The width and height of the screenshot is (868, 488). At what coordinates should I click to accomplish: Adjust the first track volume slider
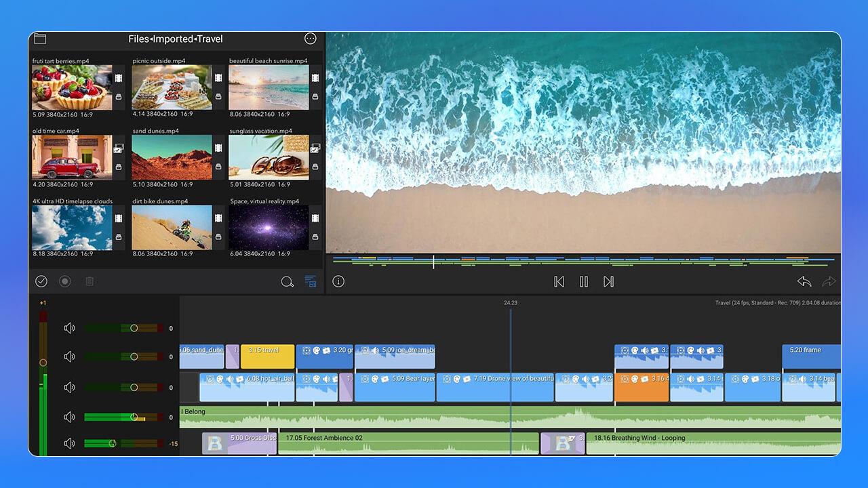pyautogui.click(x=123, y=328)
